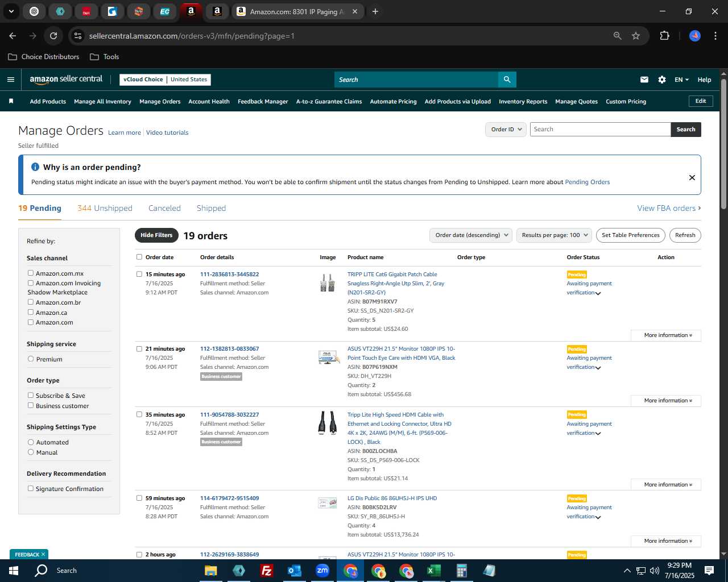The height and width of the screenshot is (582, 728).
Task: Click in the Order ID search input field
Action: (601, 130)
